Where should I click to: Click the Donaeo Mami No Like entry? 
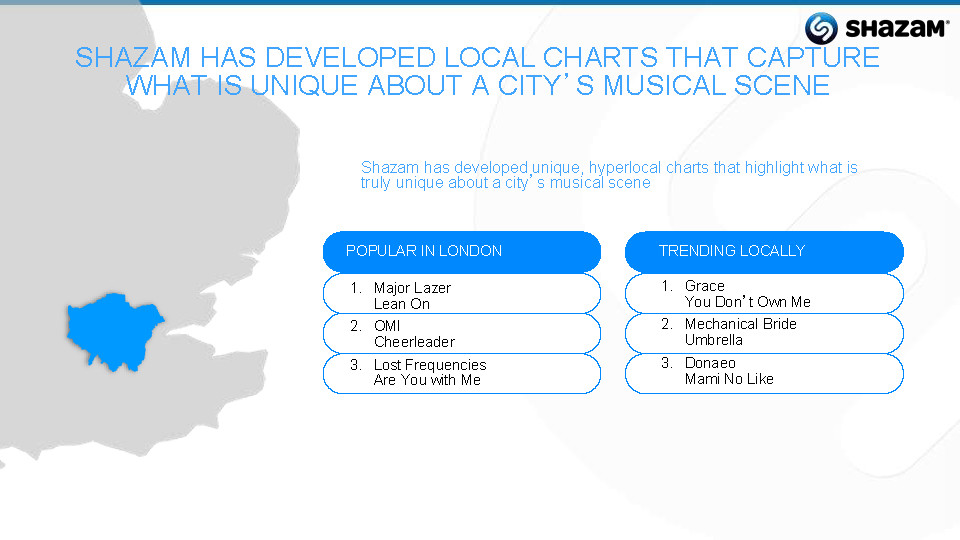click(764, 373)
